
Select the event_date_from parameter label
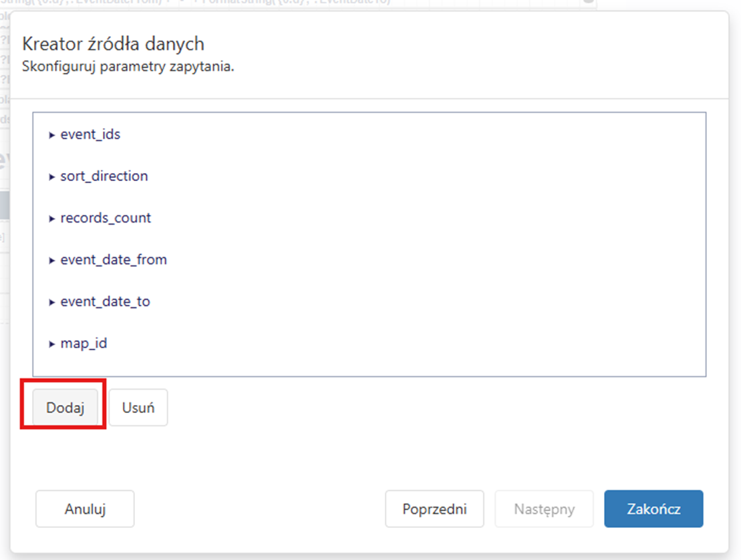coord(114,260)
